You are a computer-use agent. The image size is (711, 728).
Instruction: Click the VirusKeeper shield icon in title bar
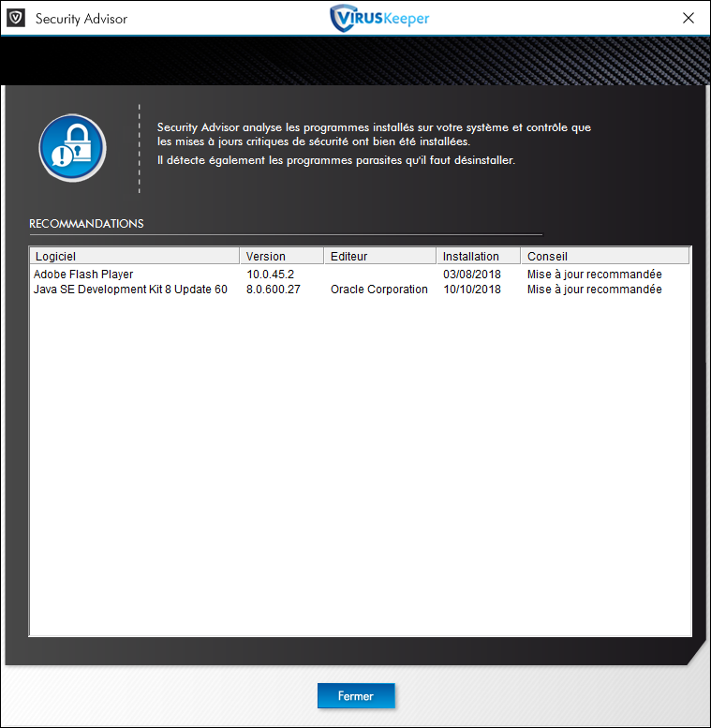click(x=15, y=18)
